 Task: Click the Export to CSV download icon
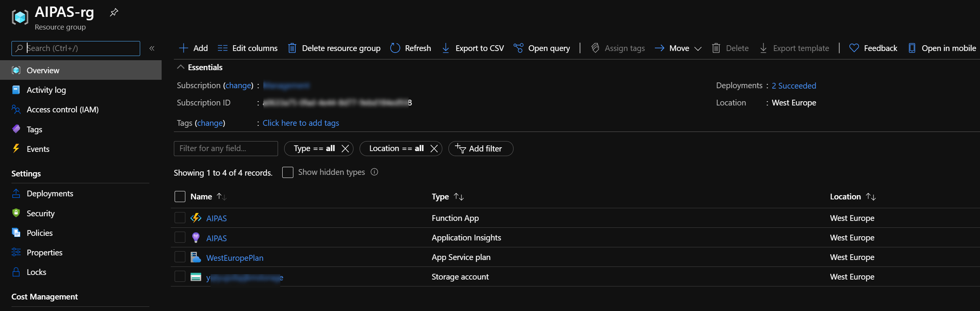click(446, 48)
